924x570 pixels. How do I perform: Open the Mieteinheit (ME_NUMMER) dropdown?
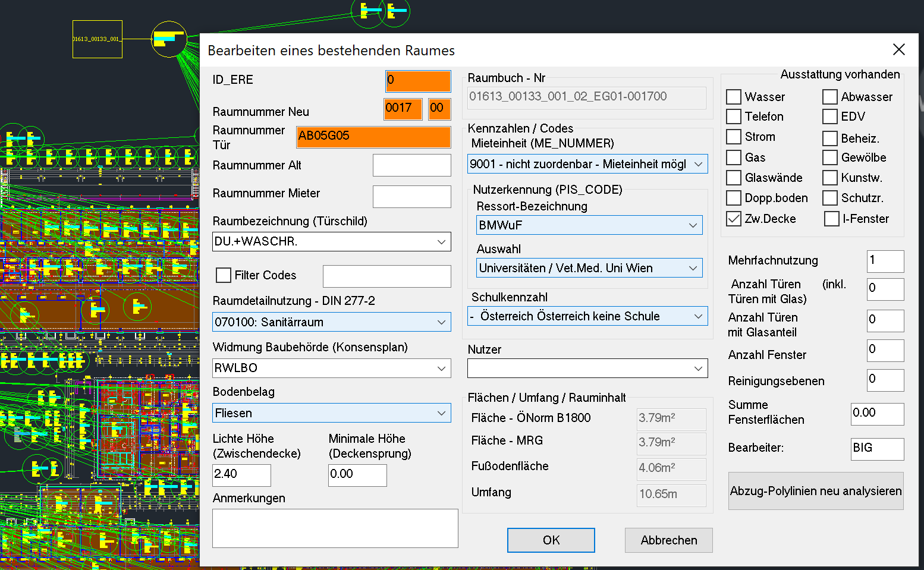coord(698,164)
